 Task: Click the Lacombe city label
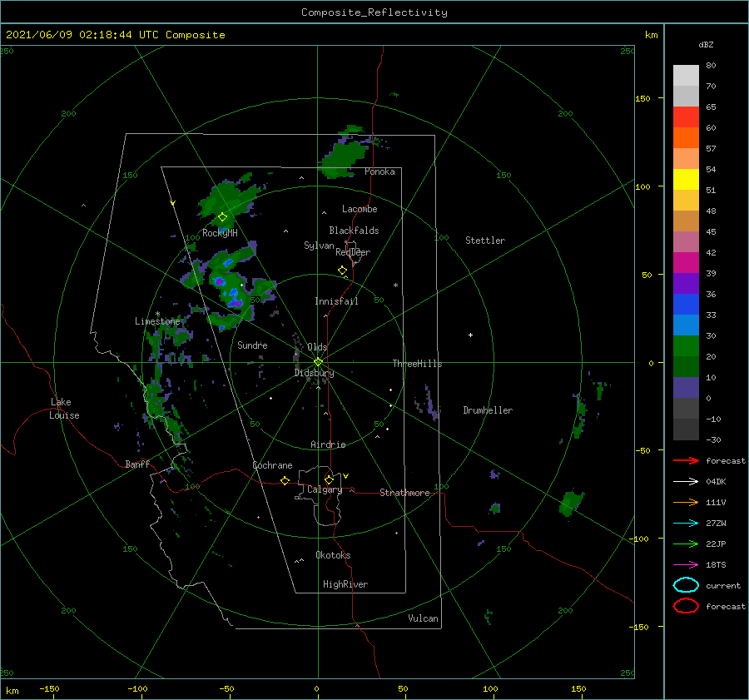[360, 209]
